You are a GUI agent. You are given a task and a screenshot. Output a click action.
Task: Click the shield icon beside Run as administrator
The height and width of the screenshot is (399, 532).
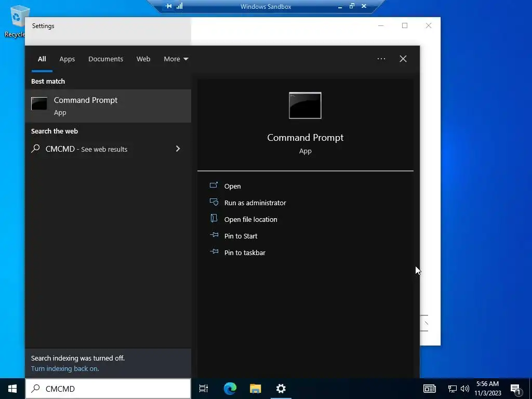pyautogui.click(x=214, y=202)
